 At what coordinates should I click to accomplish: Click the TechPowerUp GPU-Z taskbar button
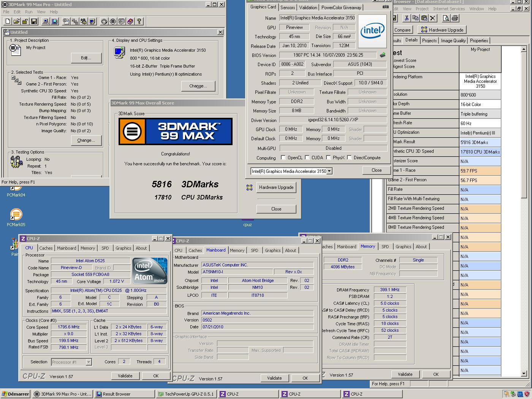click(x=186, y=394)
